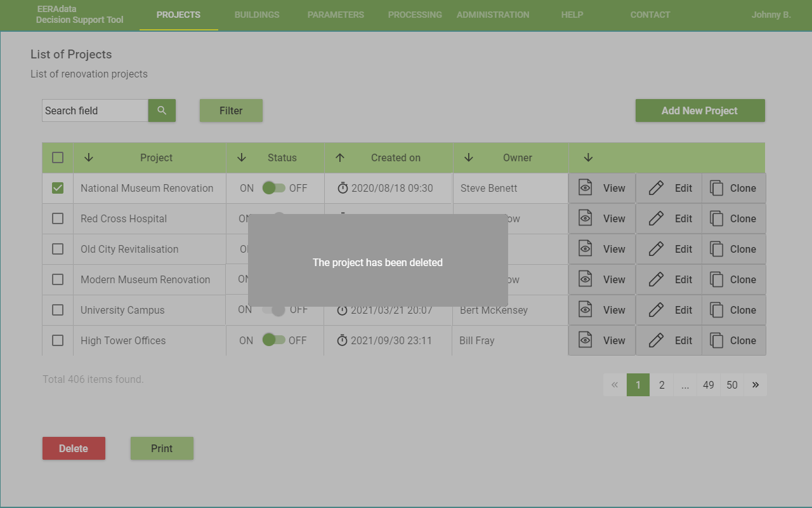Click the pencil Edit icon for University Campus
This screenshot has width=812, height=508.
pos(656,310)
